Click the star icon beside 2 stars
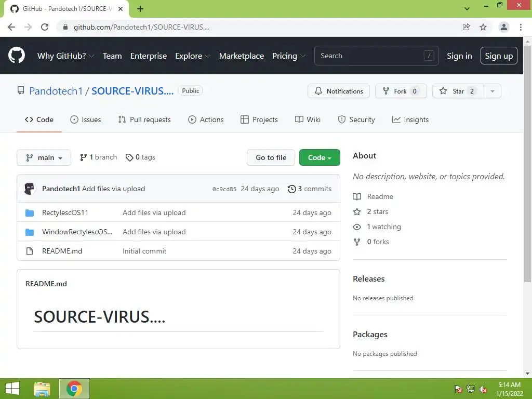Image resolution: width=532 pixels, height=399 pixels. pos(357,212)
